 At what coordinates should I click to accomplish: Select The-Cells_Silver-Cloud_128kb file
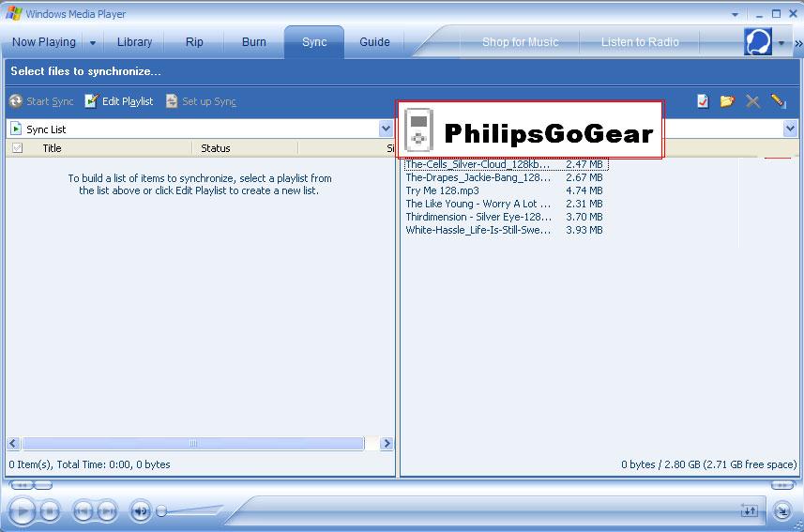[x=506, y=164]
